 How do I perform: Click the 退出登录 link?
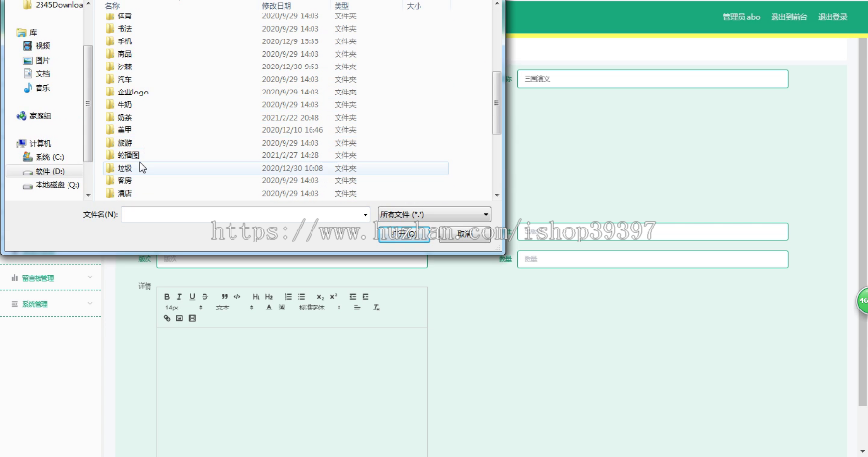[832, 17]
